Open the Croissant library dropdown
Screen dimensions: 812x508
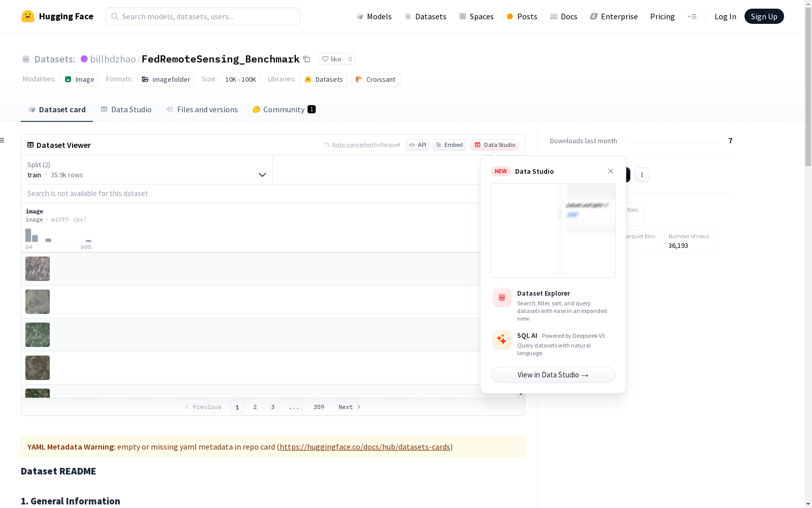pyautogui.click(x=376, y=79)
